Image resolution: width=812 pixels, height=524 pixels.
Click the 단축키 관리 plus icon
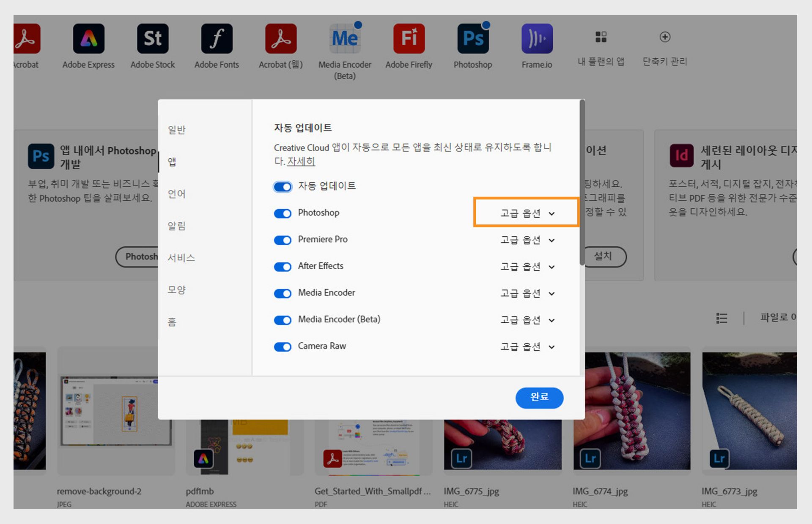(665, 37)
